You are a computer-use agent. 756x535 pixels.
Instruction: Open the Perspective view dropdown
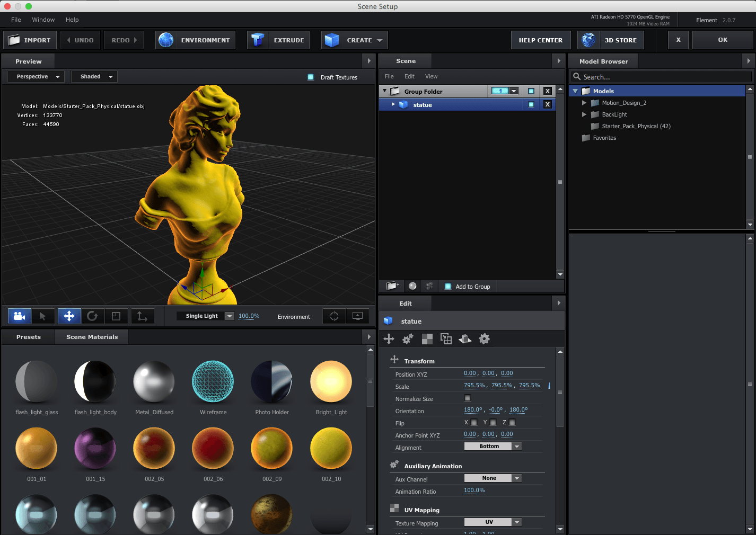point(36,77)
